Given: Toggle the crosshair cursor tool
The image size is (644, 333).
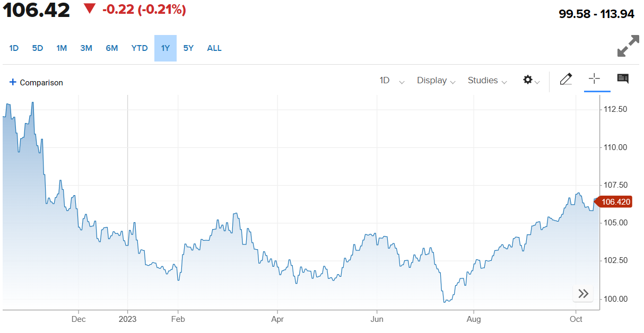Looking at the screenshot, I should pos(594,79).
